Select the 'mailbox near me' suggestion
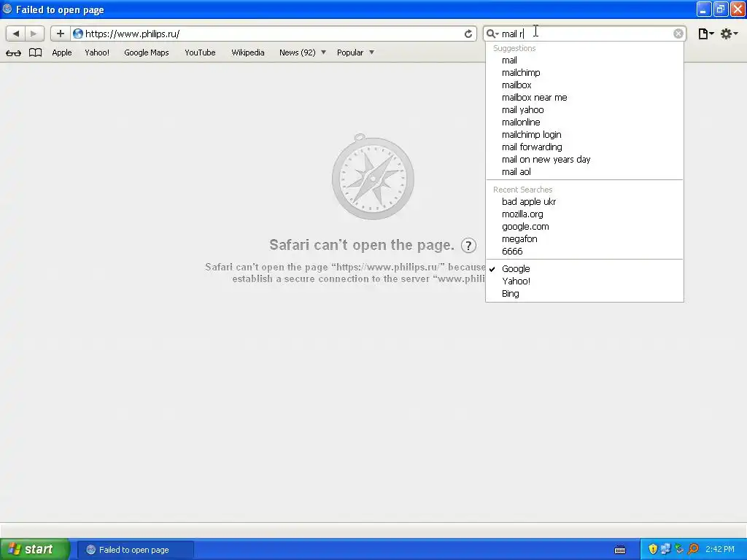This screenshot has width=747, height=560. [584, 98]
